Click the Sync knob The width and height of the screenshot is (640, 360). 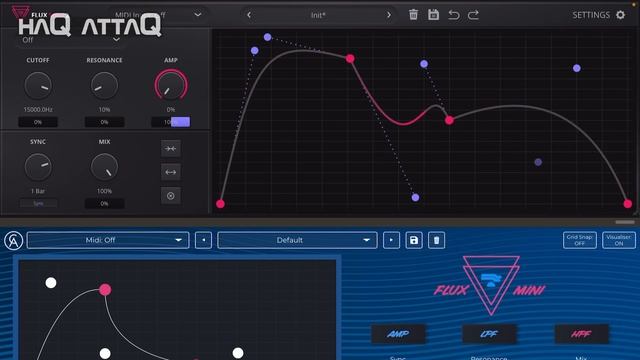coord(38,167)
